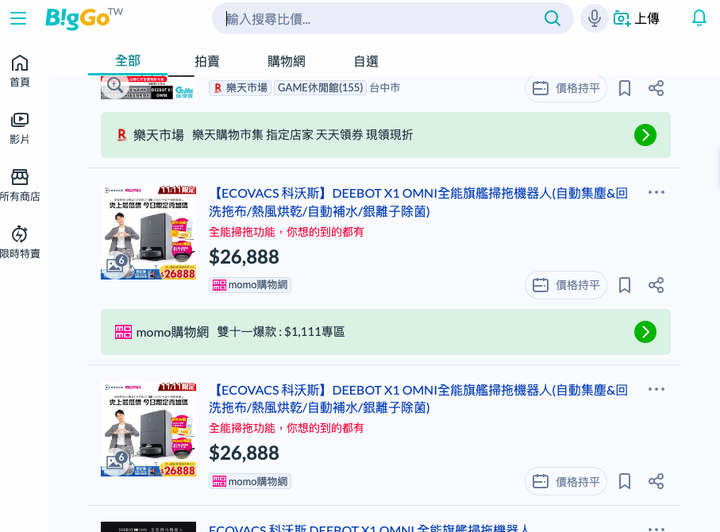Click 價格持平 button on 樂天市場 listing
Screen dimensions: 720x532
pyautogui.click(x=566, y=88)
